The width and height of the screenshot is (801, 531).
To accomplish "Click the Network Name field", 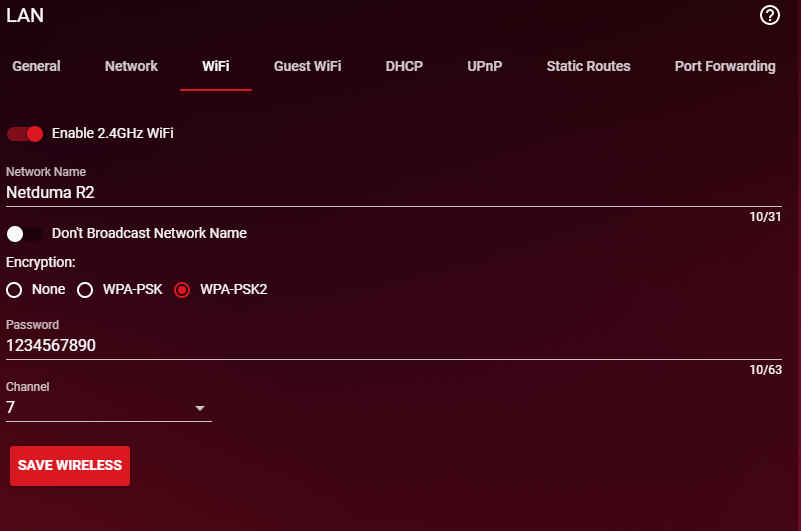I will point(380,192).
